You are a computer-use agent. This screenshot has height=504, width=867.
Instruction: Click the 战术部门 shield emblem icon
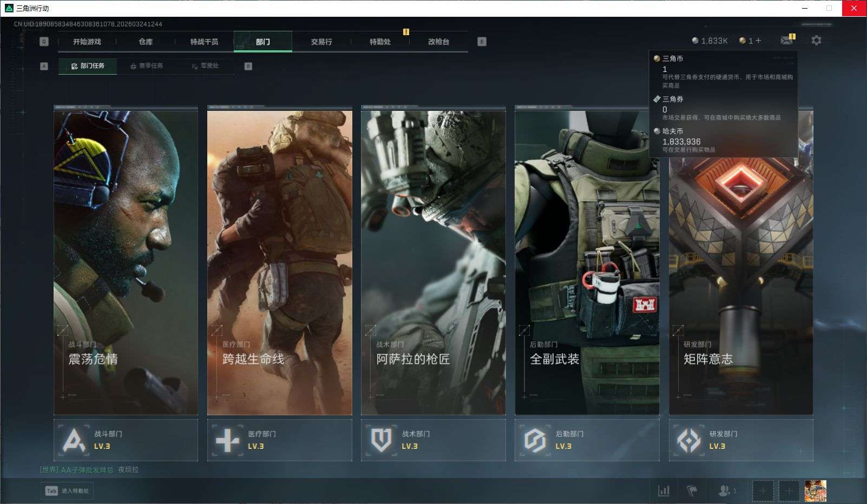[x=381, y=440]
